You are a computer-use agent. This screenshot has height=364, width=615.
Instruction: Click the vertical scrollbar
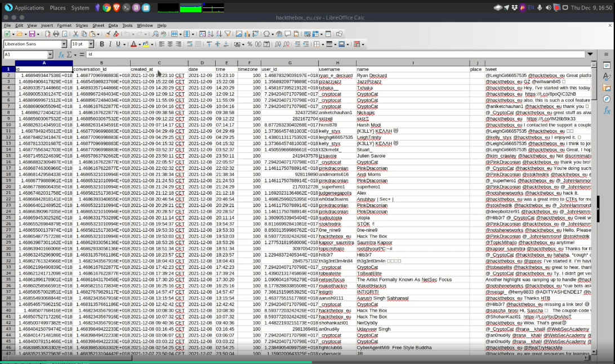click(594, 208)
